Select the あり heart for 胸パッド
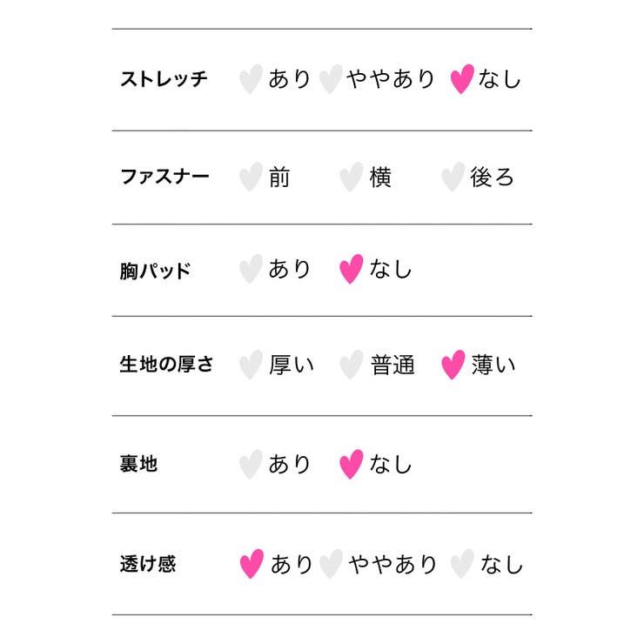Screen dimensions: 644x644 (x=251, y=269)
